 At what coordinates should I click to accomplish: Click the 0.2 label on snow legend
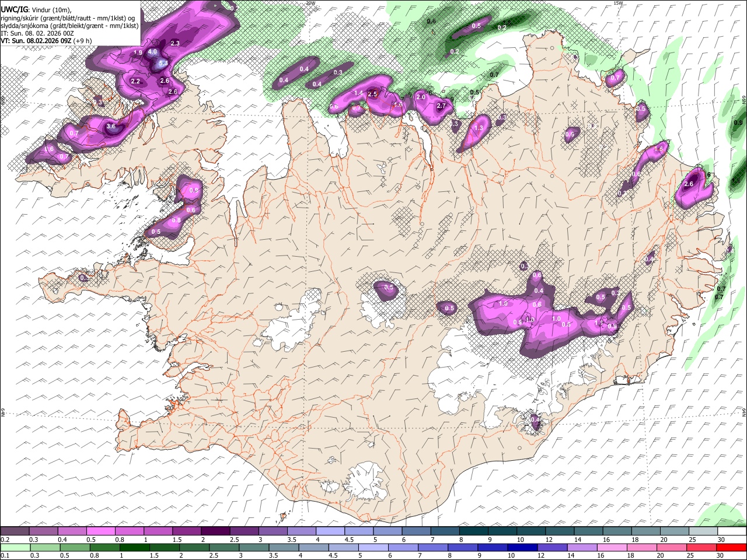5,540
